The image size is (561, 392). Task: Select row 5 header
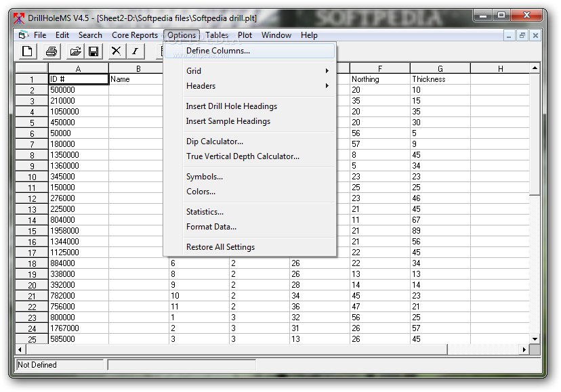tap(32, 123)
